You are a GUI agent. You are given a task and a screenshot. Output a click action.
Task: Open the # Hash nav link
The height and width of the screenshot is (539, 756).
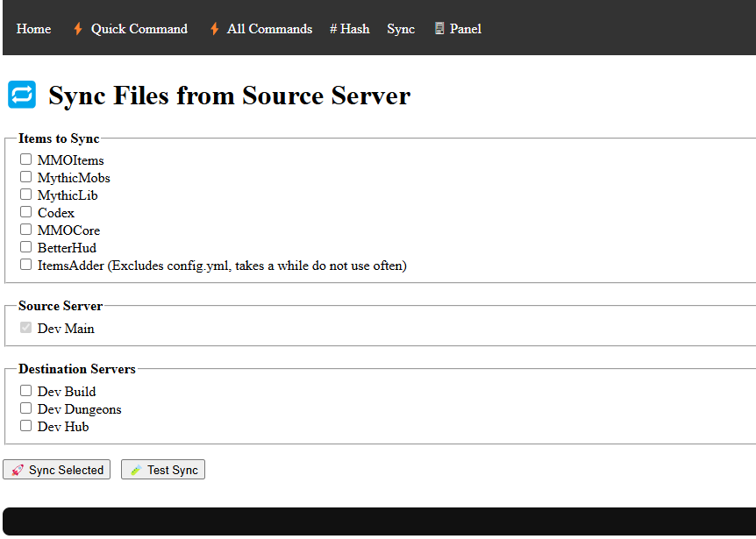point(349,29)
